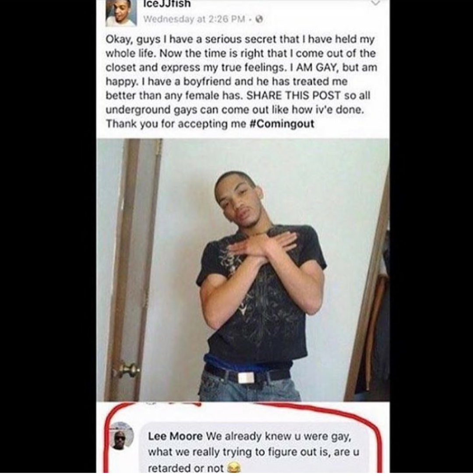
Task: Expand the post options chevron at top right
Action: (376, 3)
